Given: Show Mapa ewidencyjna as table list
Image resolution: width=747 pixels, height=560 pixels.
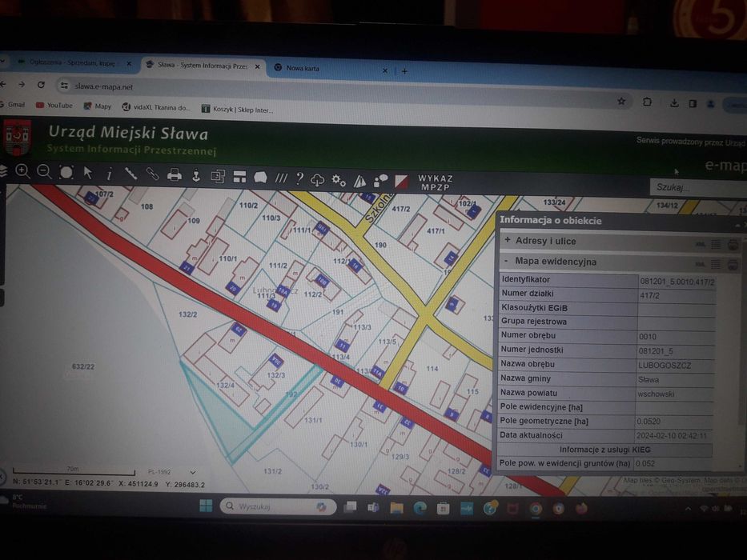Looking at the screenshot, I should point(716,264).
